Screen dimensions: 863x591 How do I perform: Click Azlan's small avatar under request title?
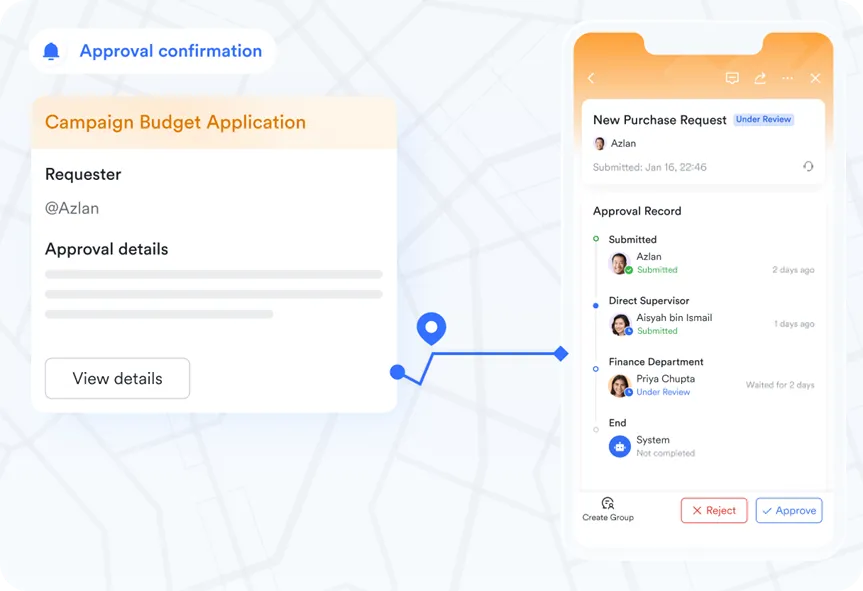pyautogui.click(x=599, y=144)
